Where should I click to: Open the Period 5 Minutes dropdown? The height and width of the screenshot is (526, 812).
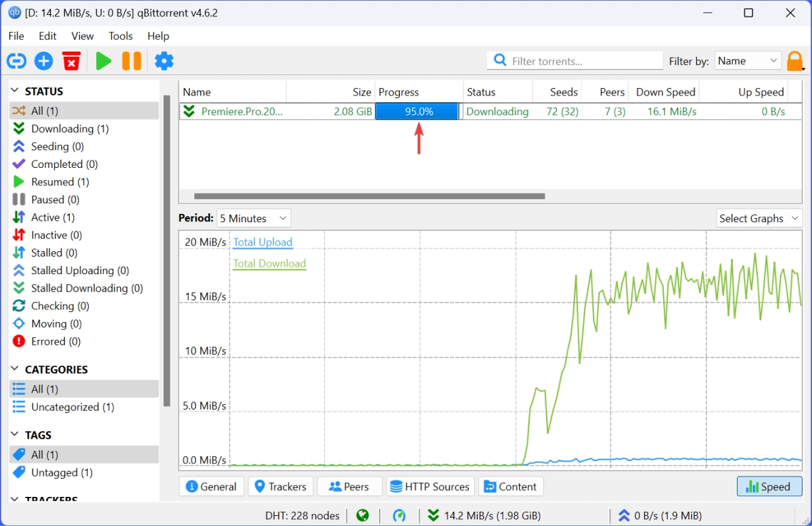pos(254,218)
